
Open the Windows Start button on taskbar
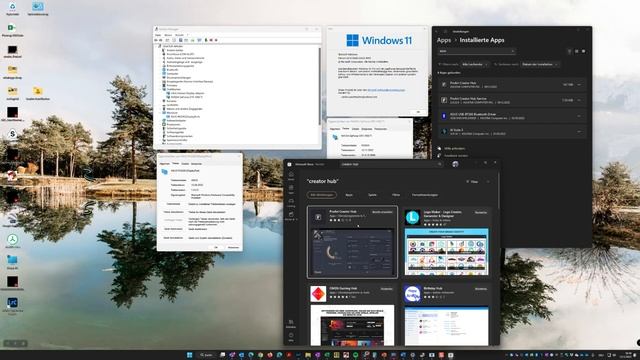(x=189, y=355)
